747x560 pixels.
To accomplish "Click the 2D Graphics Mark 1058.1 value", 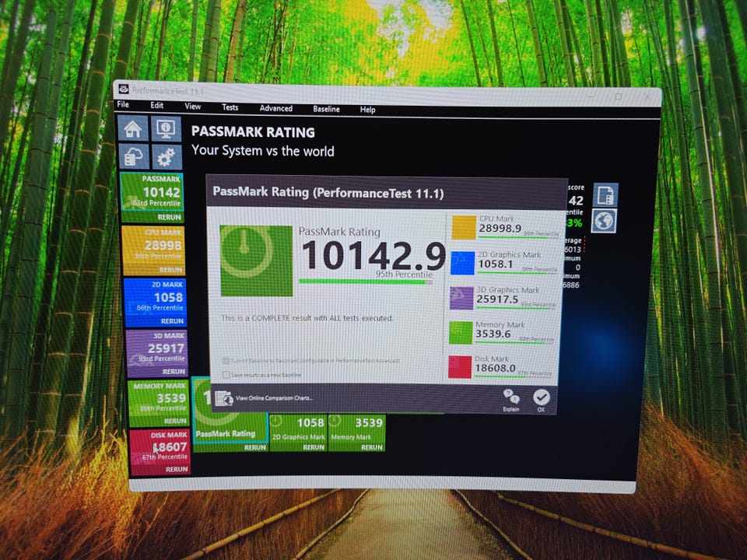I will (496, 264).
